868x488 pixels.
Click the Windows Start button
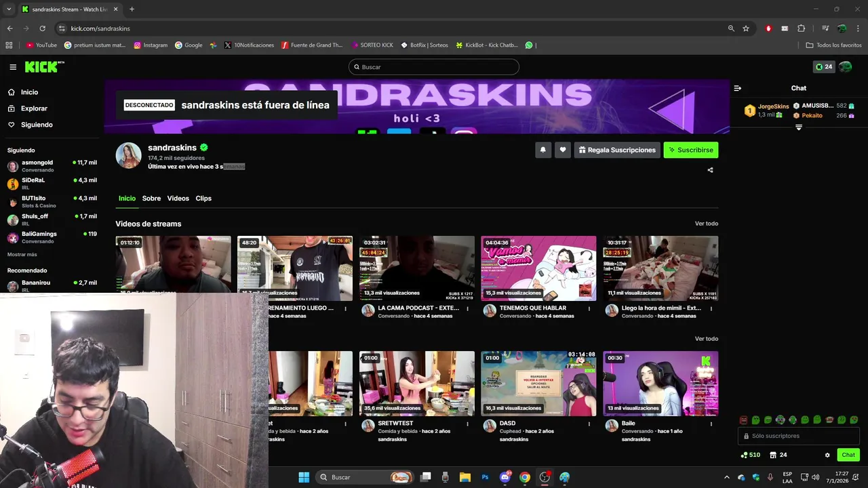[x=304, y=477]
